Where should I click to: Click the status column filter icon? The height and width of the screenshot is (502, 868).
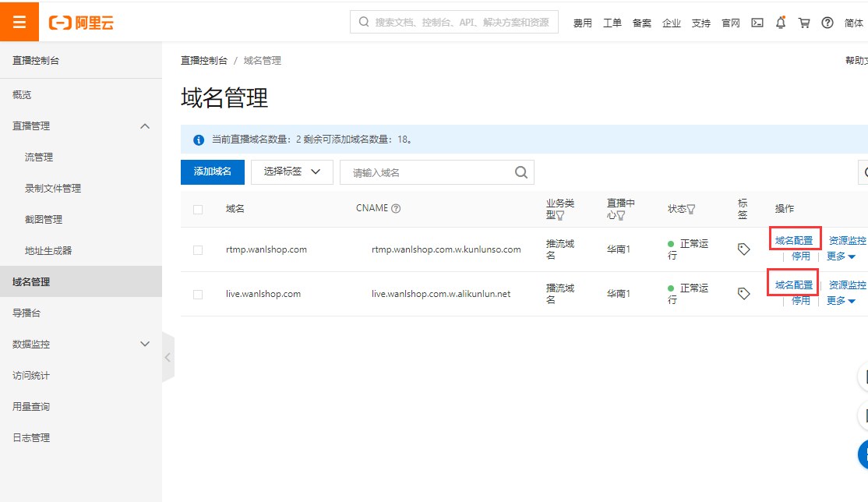coord(691,210)
